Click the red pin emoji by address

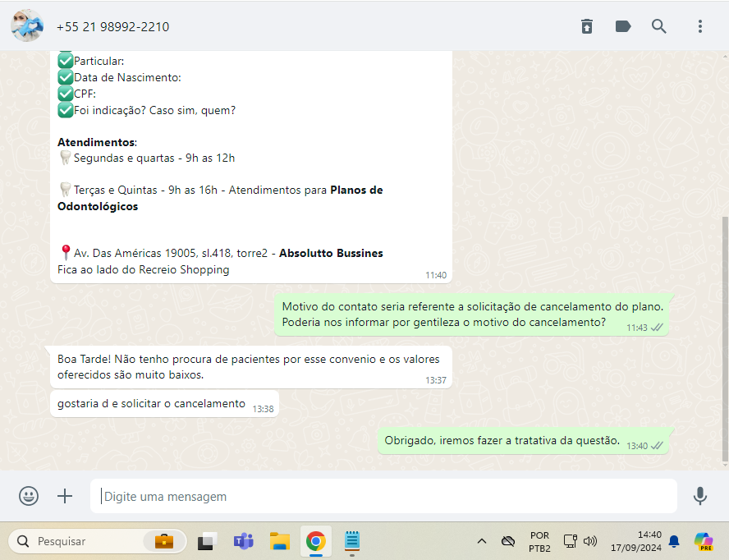point(66,253)
